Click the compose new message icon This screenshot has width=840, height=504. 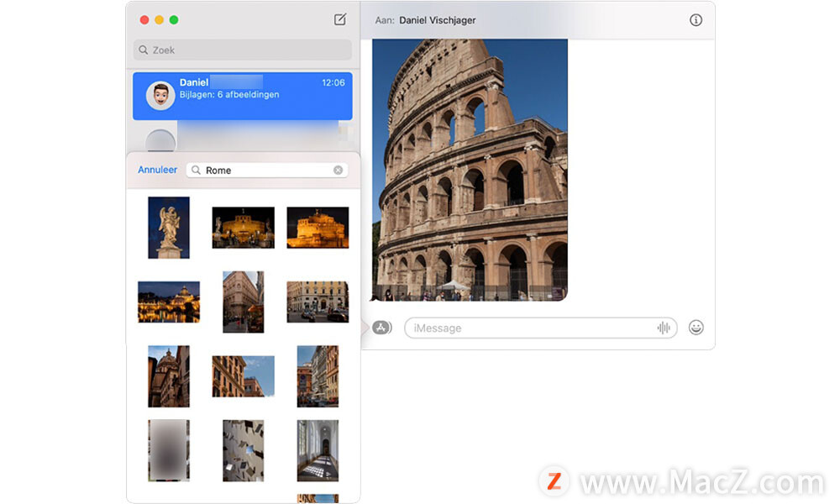coord(339,20)
